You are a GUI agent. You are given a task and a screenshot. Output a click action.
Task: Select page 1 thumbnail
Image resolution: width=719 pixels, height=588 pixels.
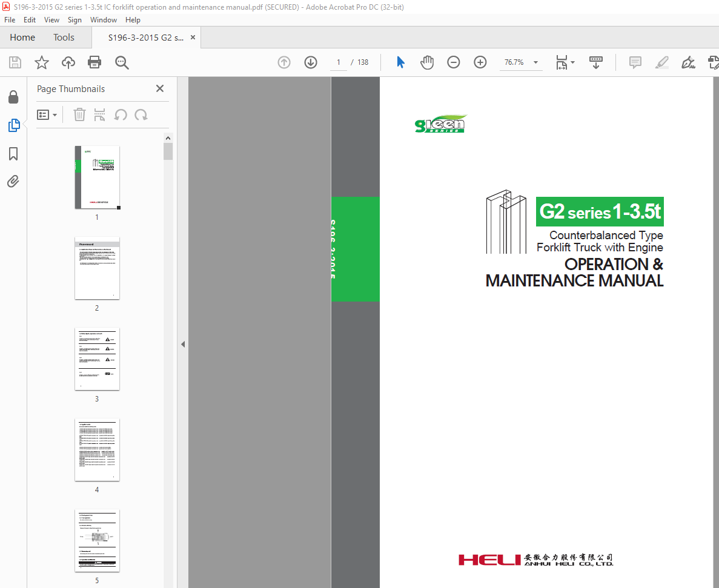pos(97,177)
